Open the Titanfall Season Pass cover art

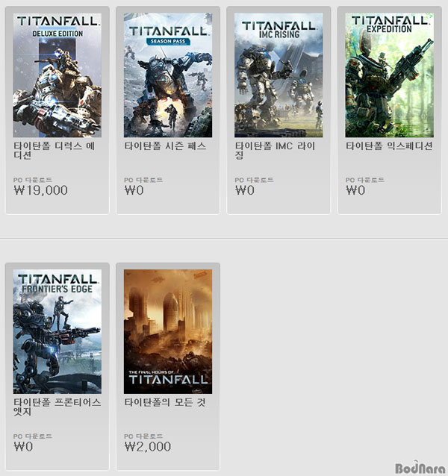(168, 75)
